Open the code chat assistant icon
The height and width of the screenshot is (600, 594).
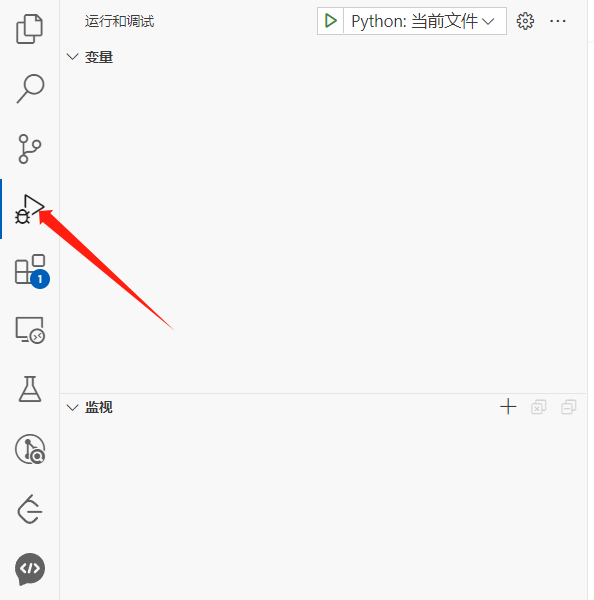click(30, 569)
